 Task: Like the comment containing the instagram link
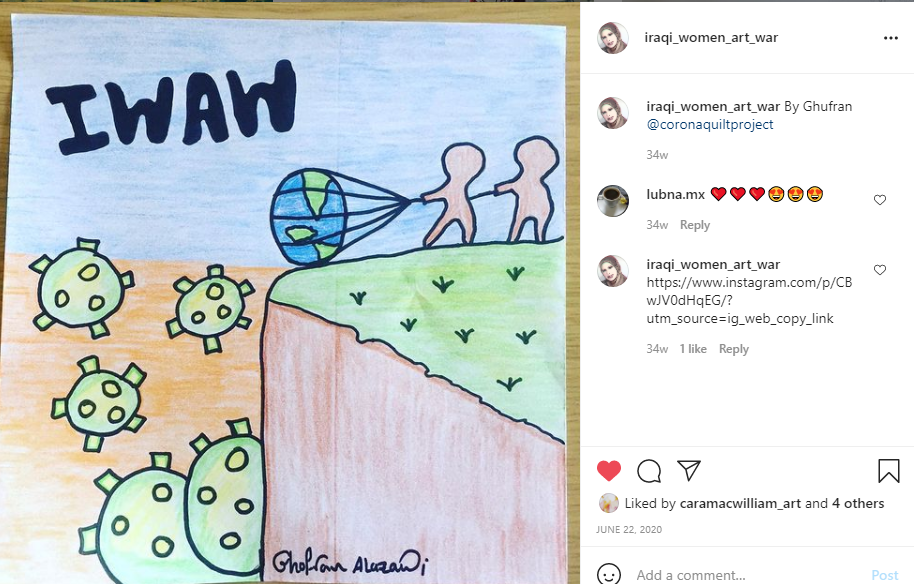click(880, 270)
